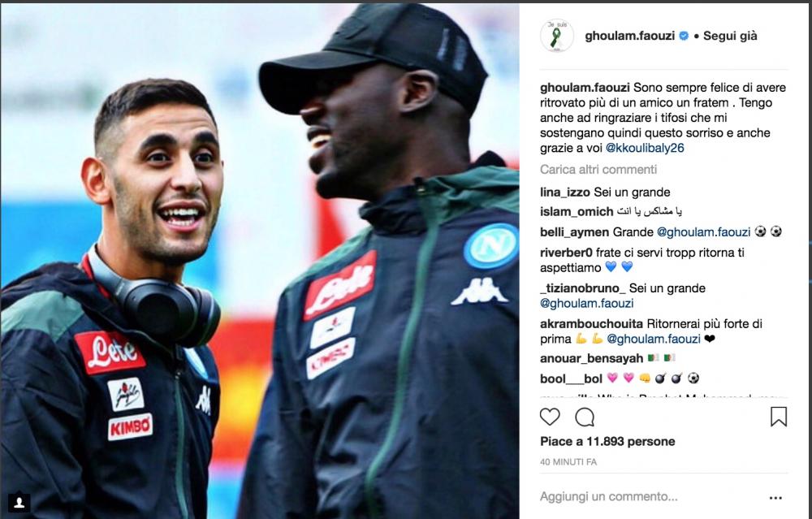This screenshot has height=519, width=812.
Task: Like the post with the heart icon
Action: [550, 417]
